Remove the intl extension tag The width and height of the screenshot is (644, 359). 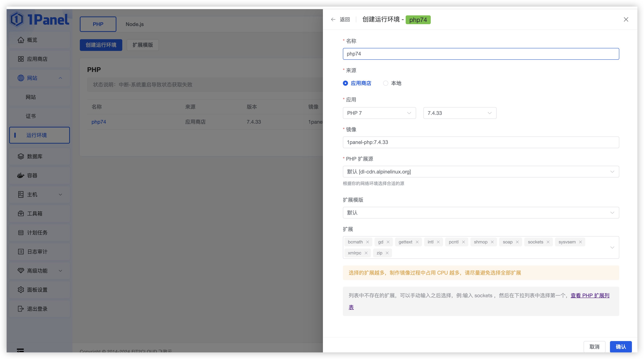438,242
